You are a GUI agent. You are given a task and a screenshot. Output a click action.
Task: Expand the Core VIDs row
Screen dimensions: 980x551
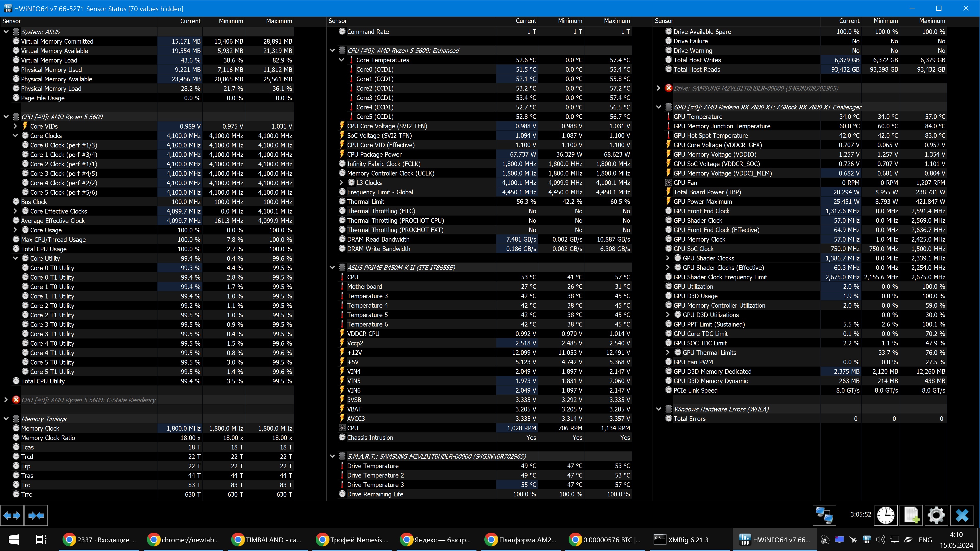click(15, 126)
